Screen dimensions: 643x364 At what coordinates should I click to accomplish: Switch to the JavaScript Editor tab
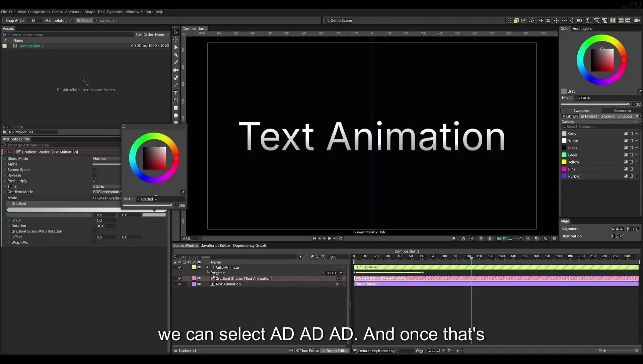coord(215,246)
